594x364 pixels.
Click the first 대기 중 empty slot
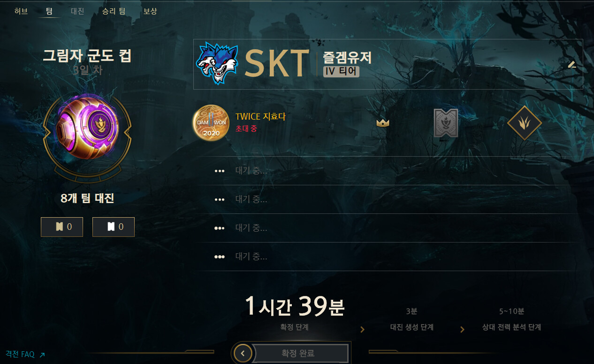pyautogui.click(x=388, y=171)
